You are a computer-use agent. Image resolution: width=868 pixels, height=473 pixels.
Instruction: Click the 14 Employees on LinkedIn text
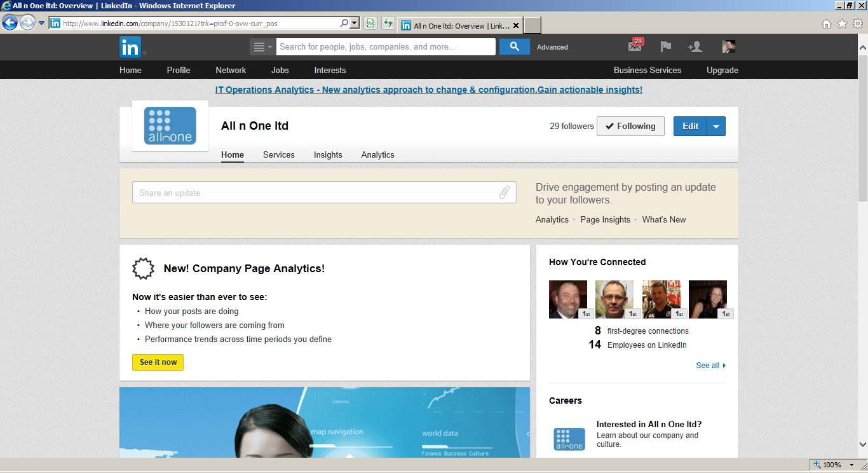637,345
